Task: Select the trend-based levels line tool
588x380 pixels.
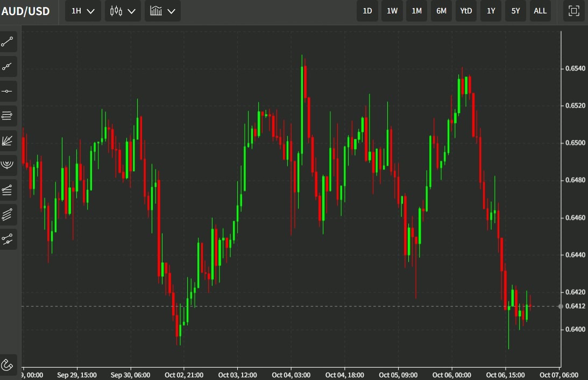Action: click(x=8, y=190)
